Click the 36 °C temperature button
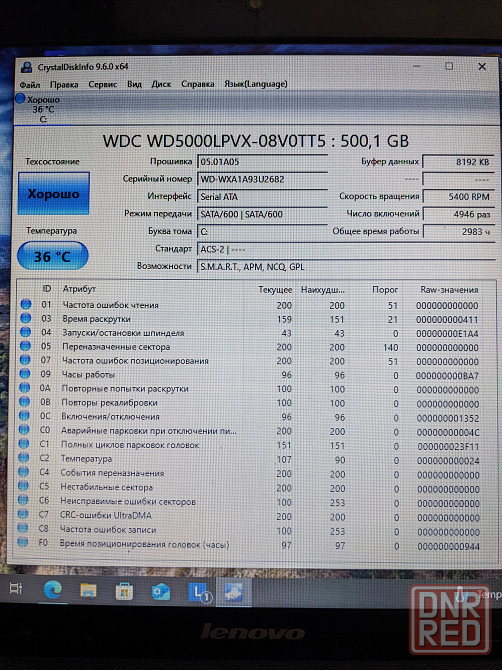Image resolution: width=502 pixels, height=670 pixels. (x=53, y=256)
